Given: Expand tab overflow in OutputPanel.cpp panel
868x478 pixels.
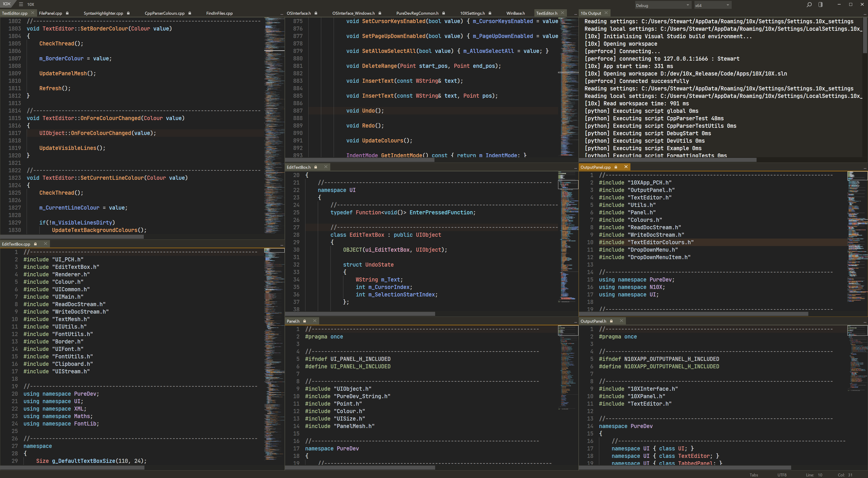Looking at the screenshot, I should point(865,168).
